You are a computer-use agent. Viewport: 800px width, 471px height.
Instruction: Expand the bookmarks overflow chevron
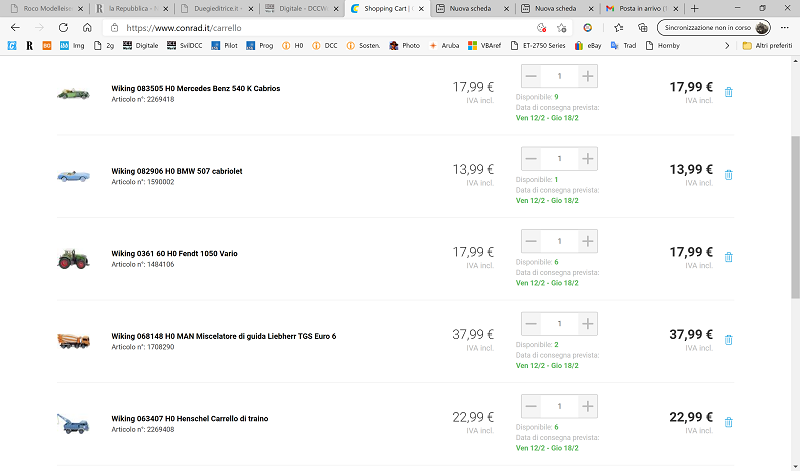[727, 46]
